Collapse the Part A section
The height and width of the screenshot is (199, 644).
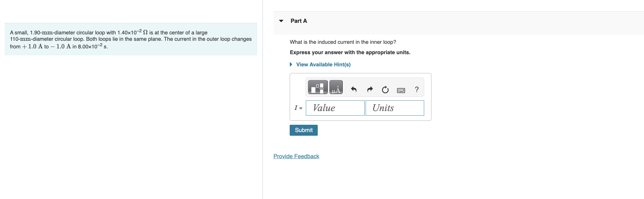(281, 21)
